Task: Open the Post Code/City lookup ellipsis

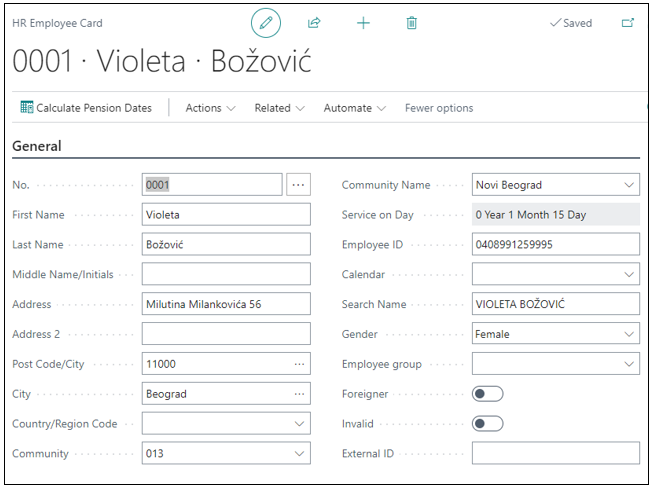Action: click(x=299, y=364)
